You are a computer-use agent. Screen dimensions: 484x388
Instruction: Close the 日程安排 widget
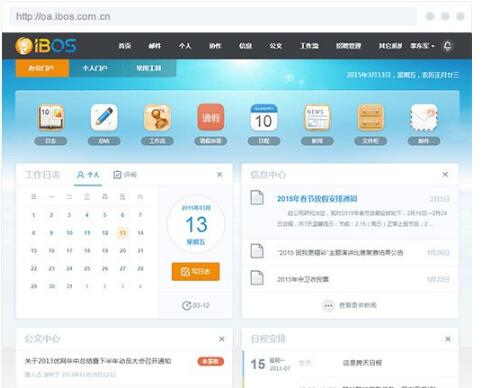[x=448, y=339]
